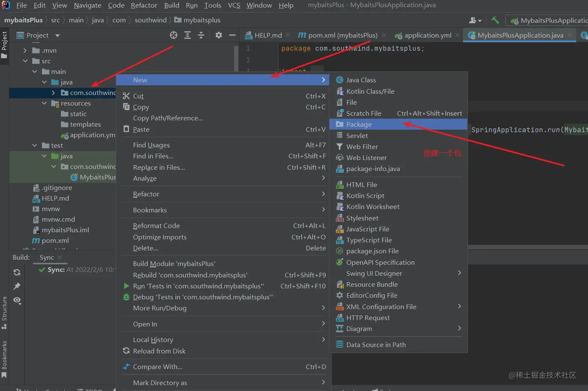Click the Web Listener icon
Screen dimensions: 588x391
click(339, 157)
